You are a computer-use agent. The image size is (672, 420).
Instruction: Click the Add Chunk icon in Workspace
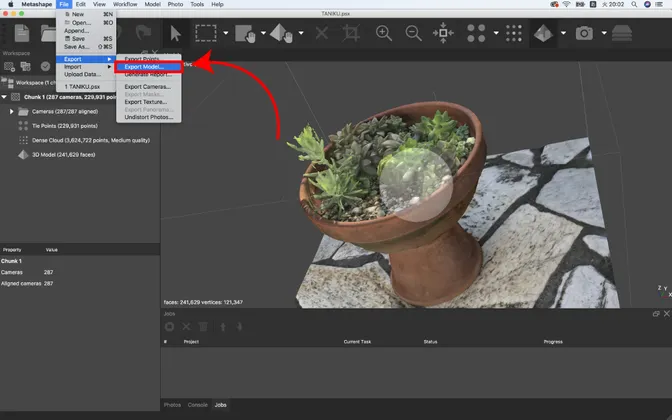click(x=9, y=67)
